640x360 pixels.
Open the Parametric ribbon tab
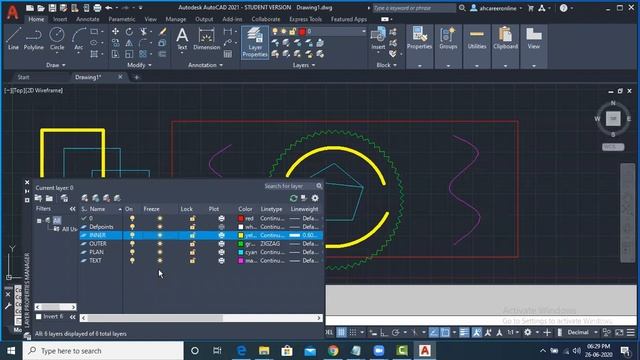[122, 19]
